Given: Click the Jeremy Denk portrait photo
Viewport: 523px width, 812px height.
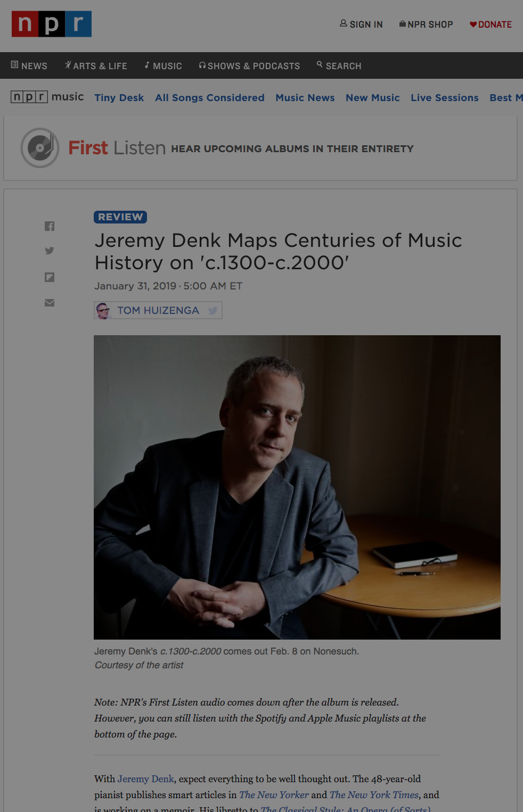Looking at the screenshot, I should coord(297,487).
